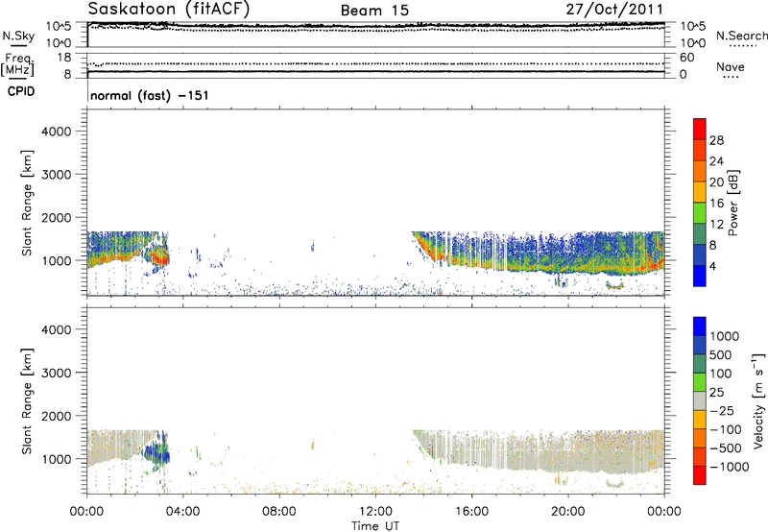Click the date "27/Oct/2011"
Viewport: 768px width, 532px height.
[x=614, y=10]
